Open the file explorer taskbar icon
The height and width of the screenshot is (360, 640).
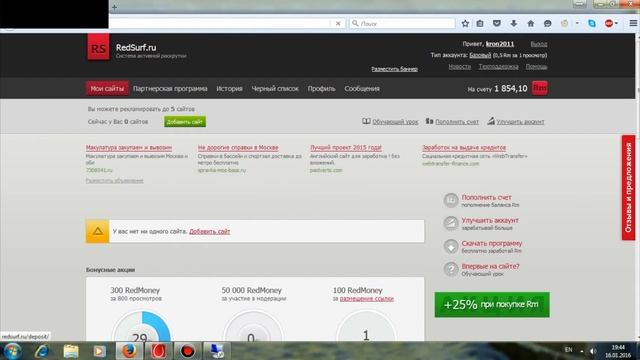point(71,351)
